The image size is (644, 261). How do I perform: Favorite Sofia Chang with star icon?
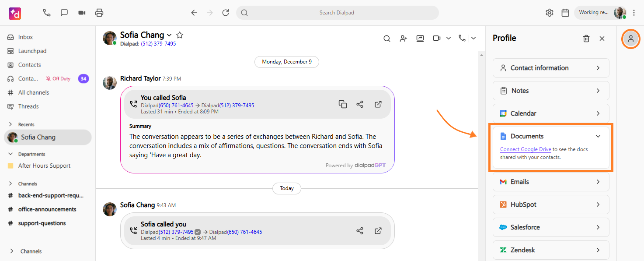click(180, 35)
